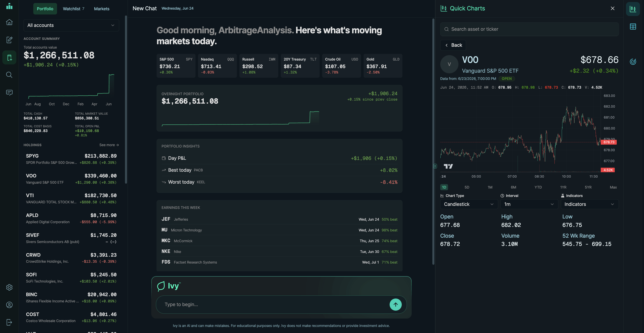Open the table grid icon on right rail
The image size is (644, 333).
pos(633,27)
